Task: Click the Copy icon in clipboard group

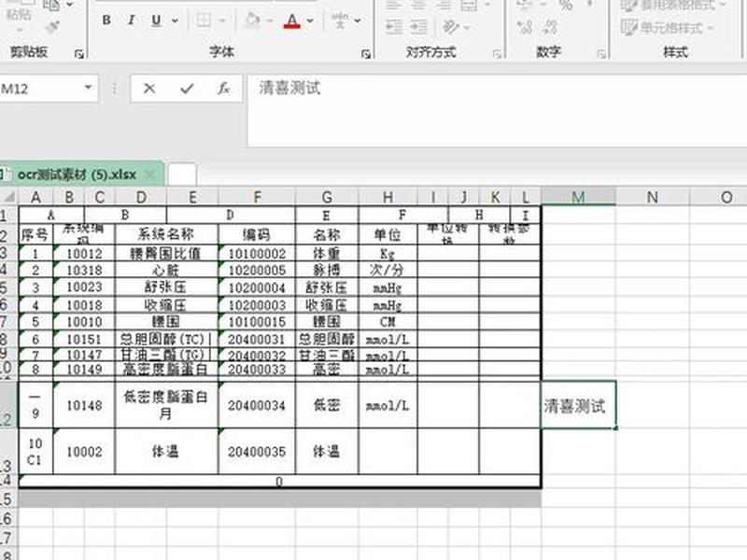Action: click(51, 5)
